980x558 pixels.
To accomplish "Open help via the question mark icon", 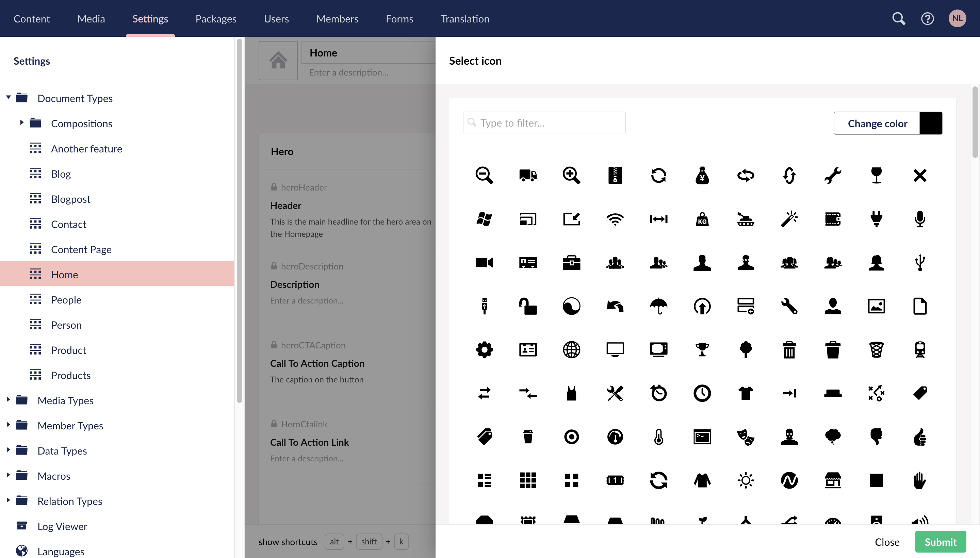I will pyautogui.click(x=927, y=18).
